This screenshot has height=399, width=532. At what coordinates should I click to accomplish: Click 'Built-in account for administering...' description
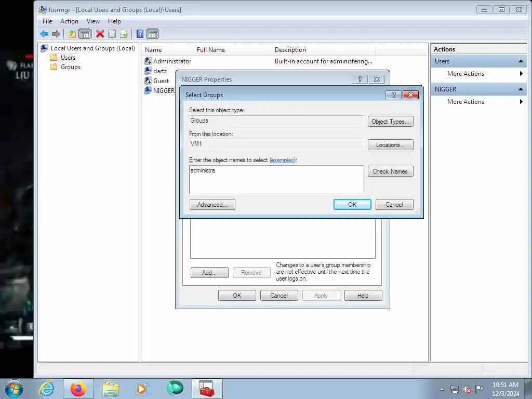point(323,61)
